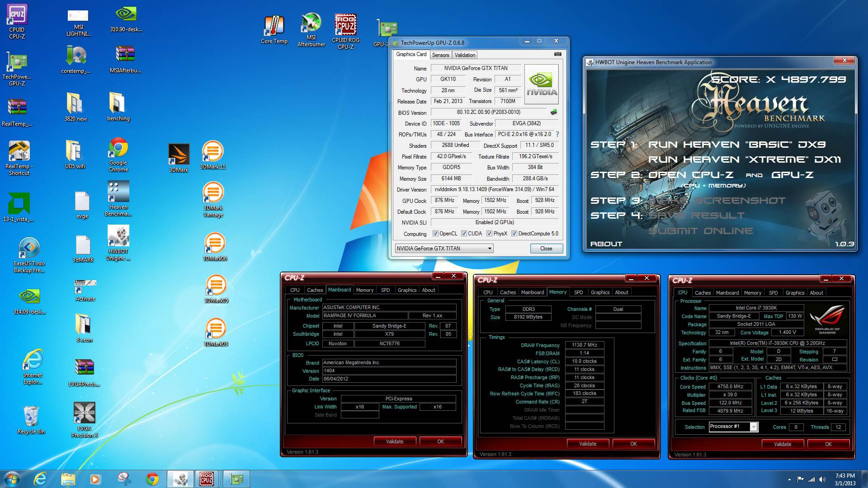Image resolution: width=868 pixels, height=488 pixels.
Task: Open TechPowerUp GPU-Z desktop shortcut
Action: tap(17, 69)
